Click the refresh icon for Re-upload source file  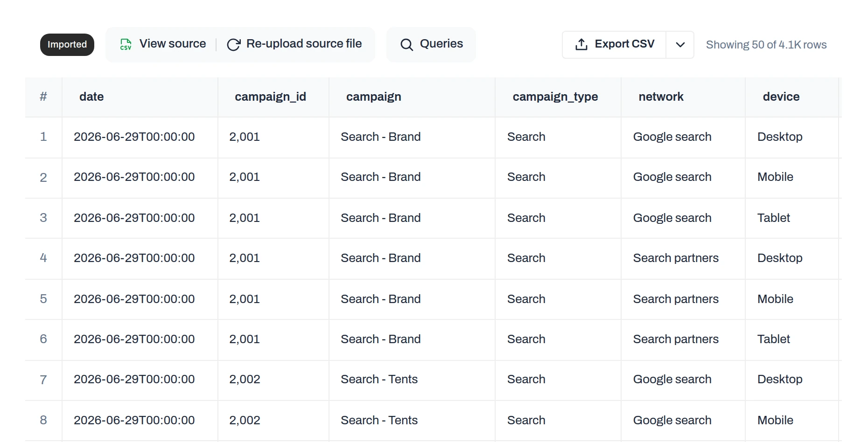pyautogui.click(x=233, y=44)
